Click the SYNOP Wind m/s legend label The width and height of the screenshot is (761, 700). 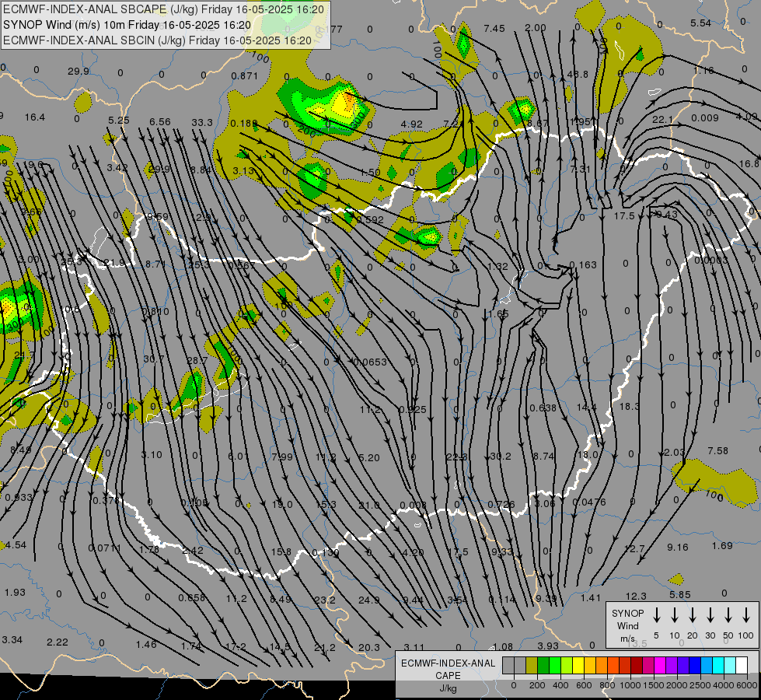627,625
